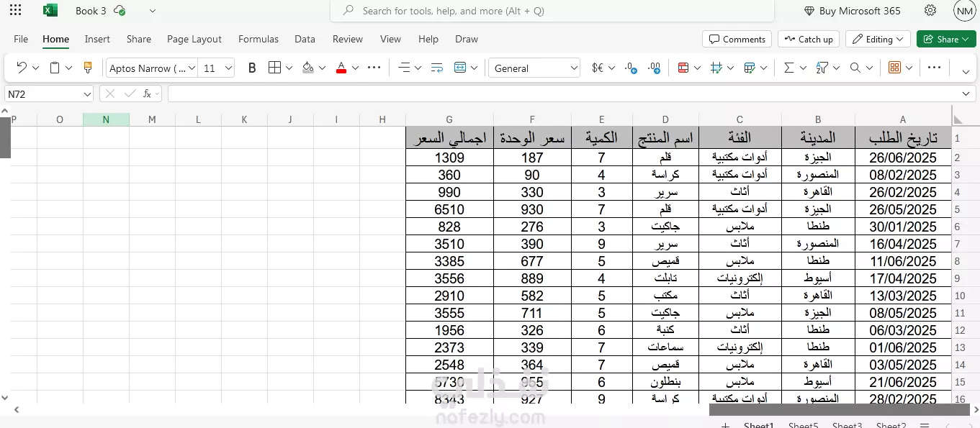Open the Data tab
The height and width of the screenshot is (428, 980).
tap(305, 39)
